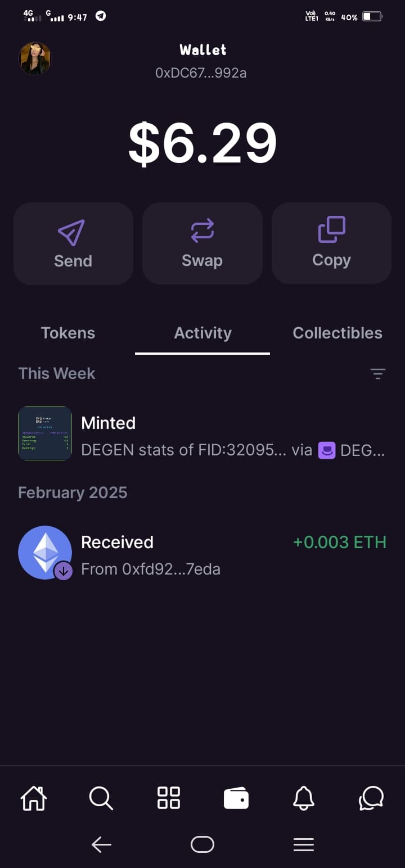The width and height of the screenshot is (405, 868).
Task: Open Android recent apps menu
Action: (304, 844)
